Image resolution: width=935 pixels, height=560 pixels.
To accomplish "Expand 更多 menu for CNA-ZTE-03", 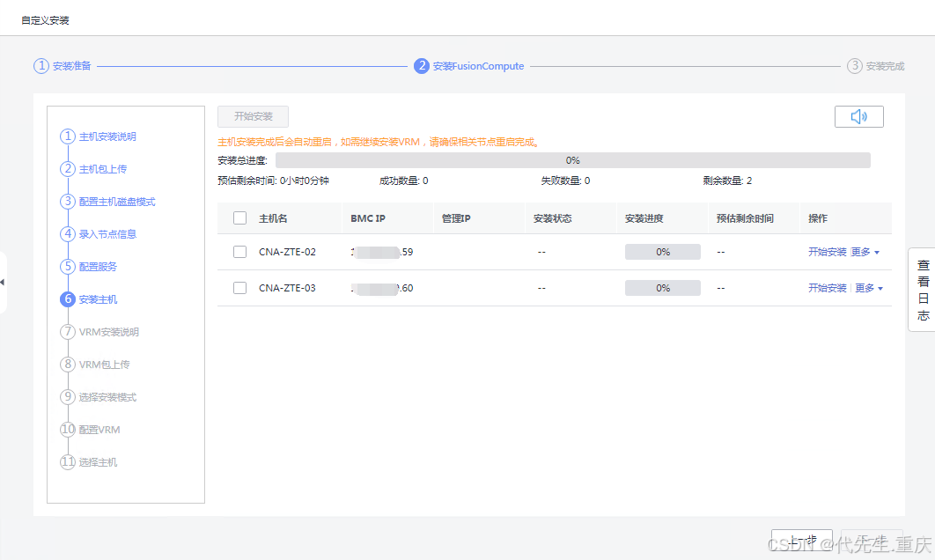I will coord(864,287).
